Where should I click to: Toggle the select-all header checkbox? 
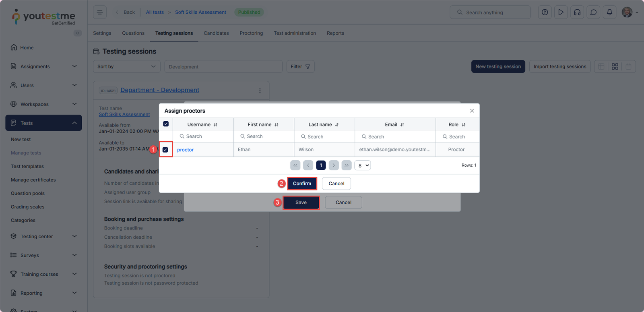tap(166, 124)
